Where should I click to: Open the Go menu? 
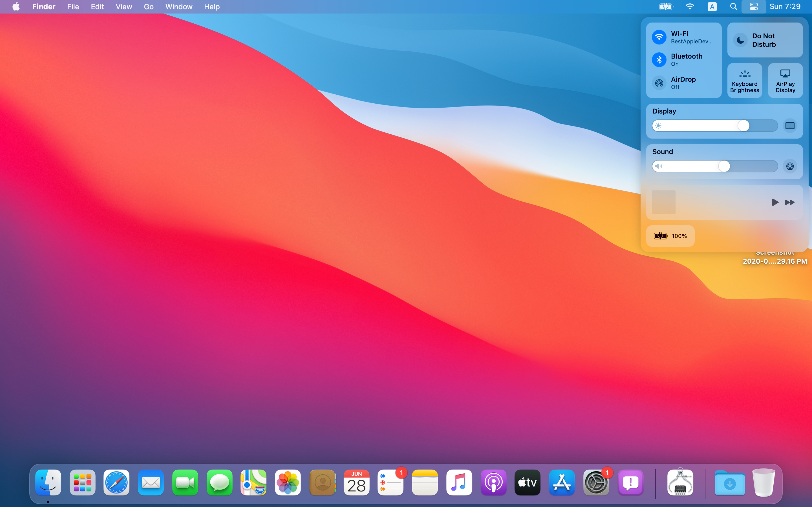[148, 7]
